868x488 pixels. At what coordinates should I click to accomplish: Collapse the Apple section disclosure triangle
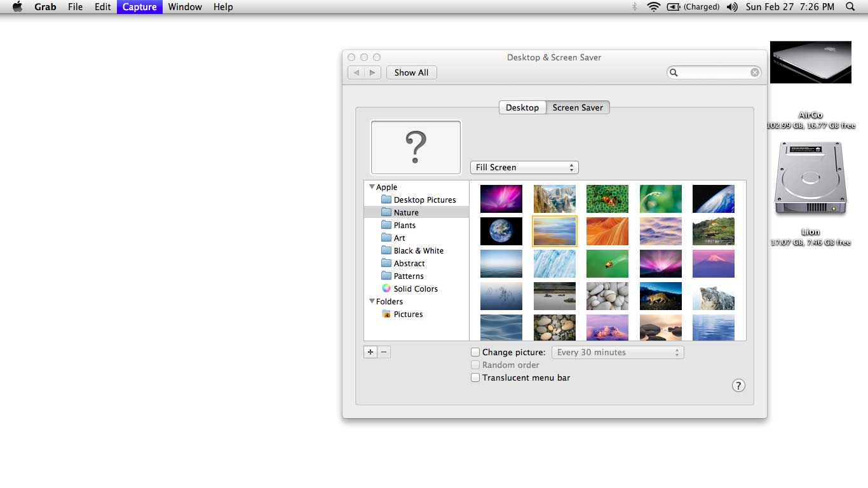(x=372, y=187)
